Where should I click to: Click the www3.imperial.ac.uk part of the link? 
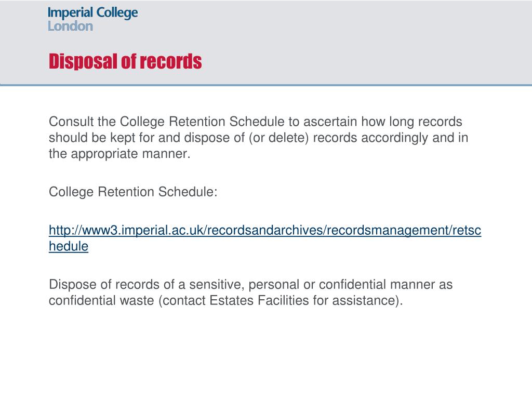(x=140, y=230)
